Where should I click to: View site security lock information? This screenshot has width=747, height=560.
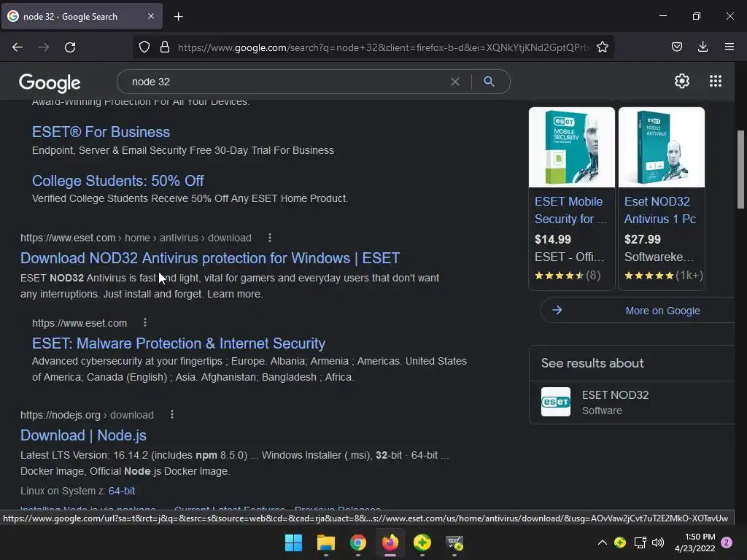pyautogui.click(x=165, y=47)
